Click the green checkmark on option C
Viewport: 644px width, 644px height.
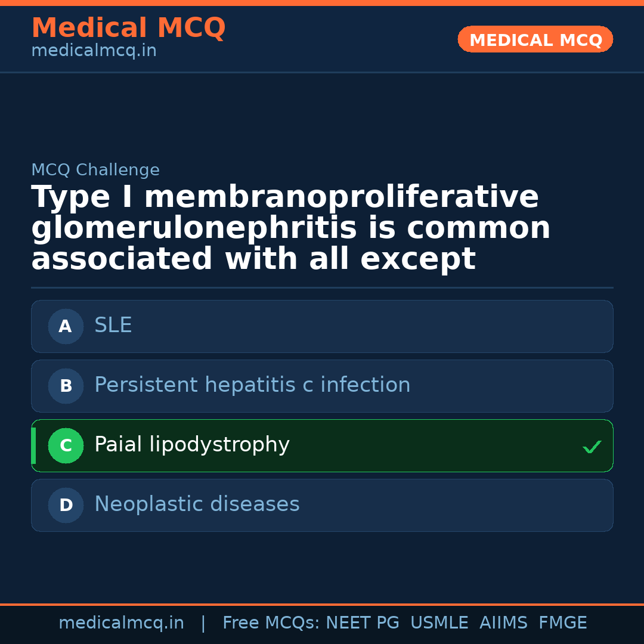592,447
